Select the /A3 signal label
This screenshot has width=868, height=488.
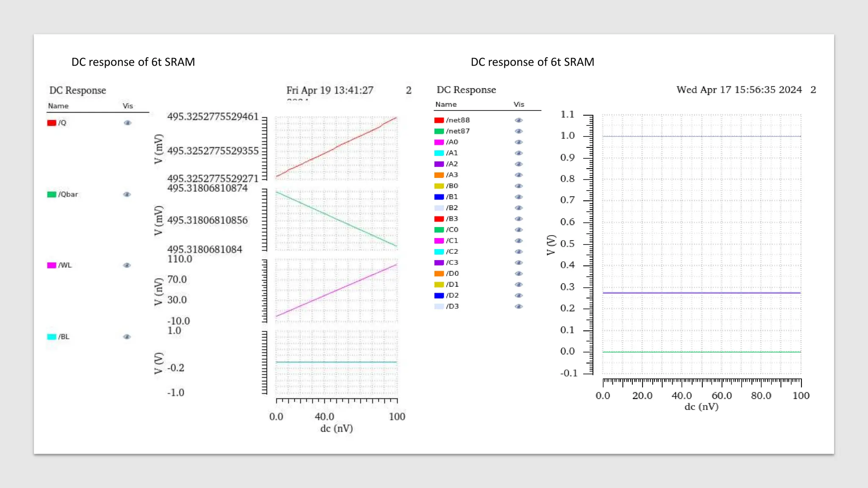point(452,175)
